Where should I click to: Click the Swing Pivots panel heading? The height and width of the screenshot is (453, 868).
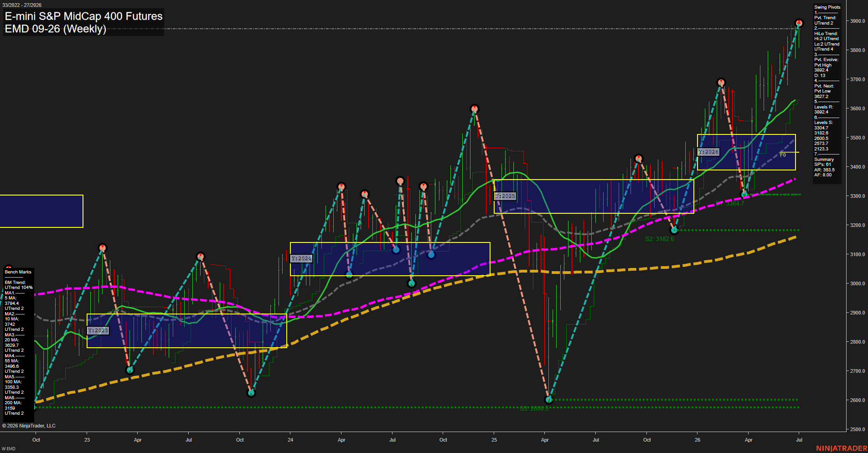[x=827, y=7]
